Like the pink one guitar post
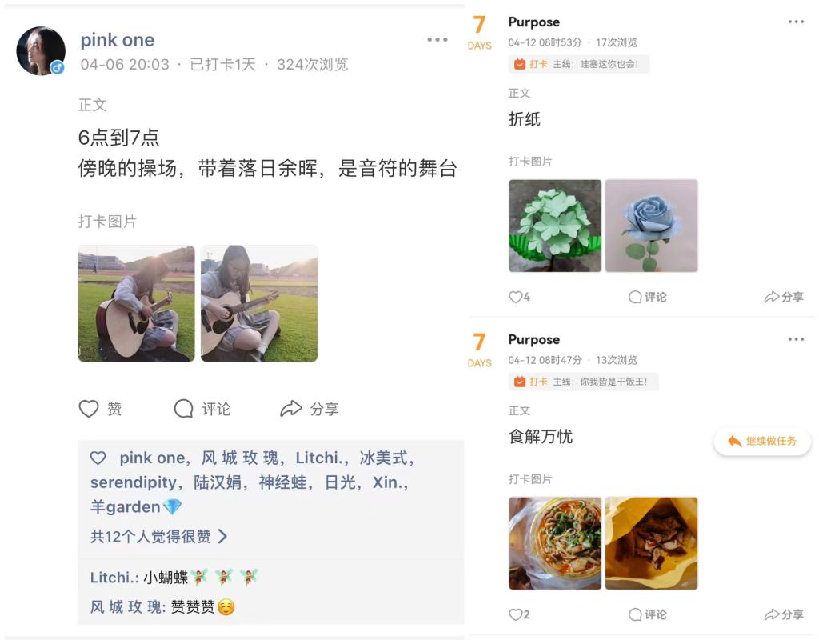The image size is (819, 644). [100, 409]
